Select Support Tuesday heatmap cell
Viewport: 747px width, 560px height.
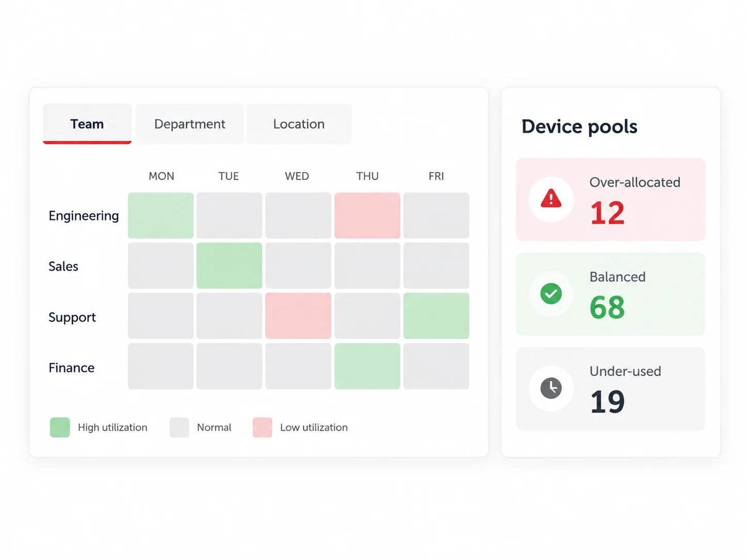pos(229,316)
